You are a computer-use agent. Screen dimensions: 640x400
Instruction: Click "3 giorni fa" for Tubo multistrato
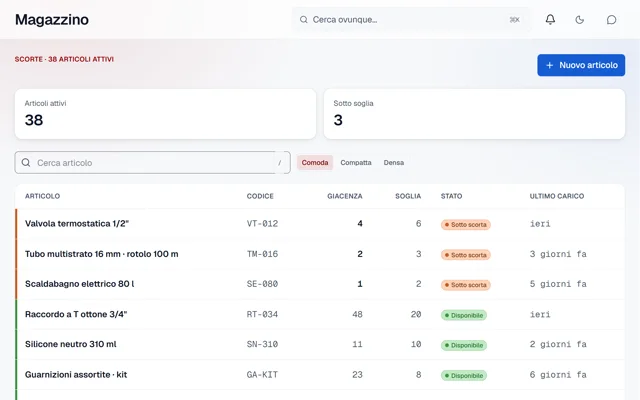[x=558, y=254]
